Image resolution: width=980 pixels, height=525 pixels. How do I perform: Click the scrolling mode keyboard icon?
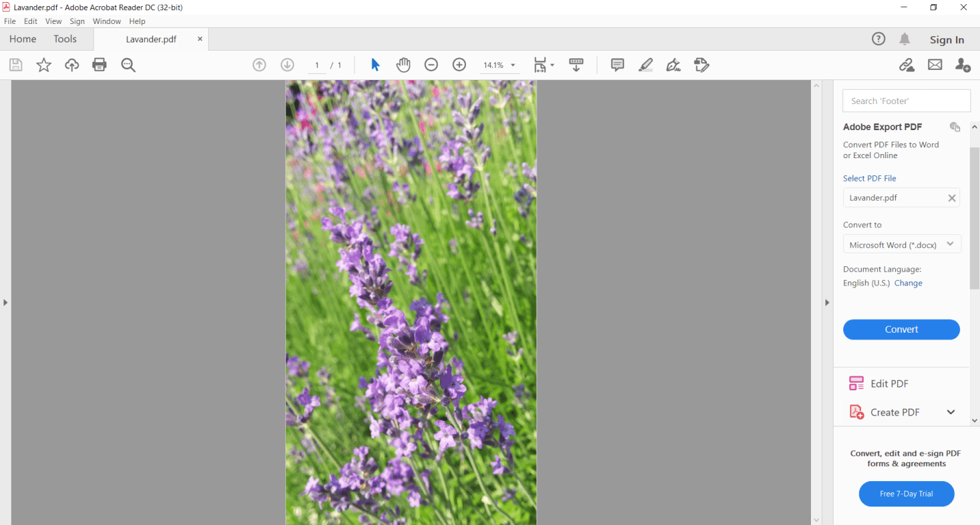pos(576,65)
